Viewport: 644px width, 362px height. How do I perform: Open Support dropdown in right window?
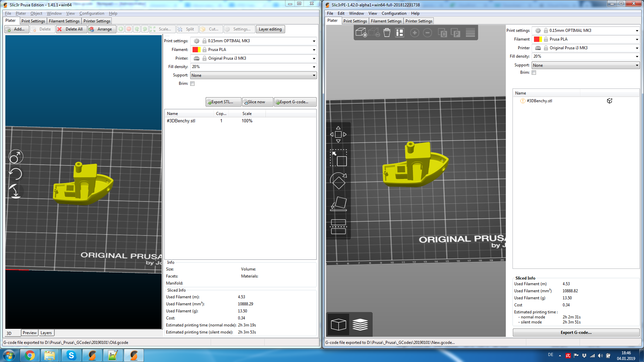[586, 65]
